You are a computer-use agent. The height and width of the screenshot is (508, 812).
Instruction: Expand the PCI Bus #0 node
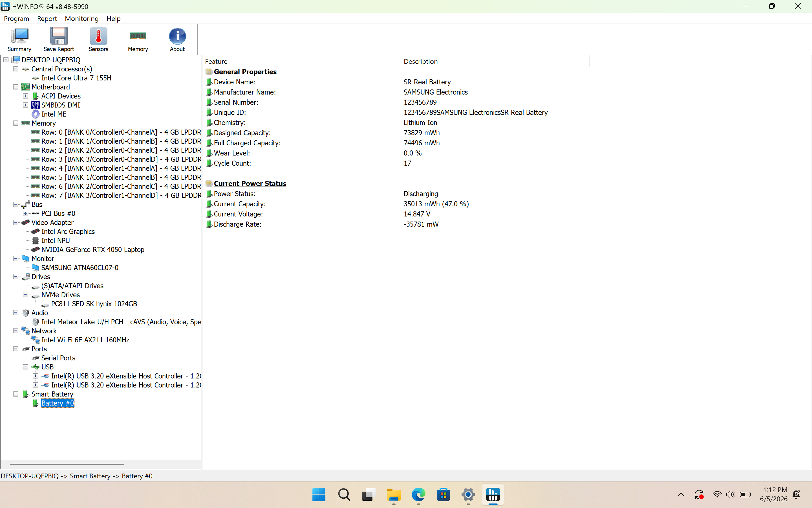25,213
